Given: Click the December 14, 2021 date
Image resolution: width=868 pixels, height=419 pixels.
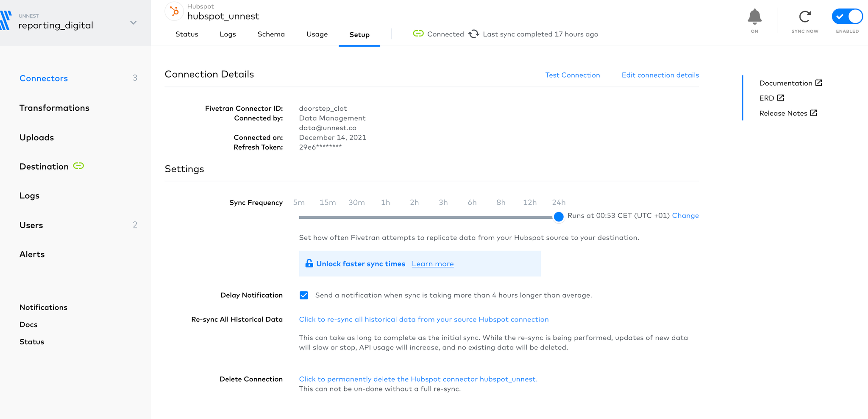Looking at the screenshot, I should 333,137.
